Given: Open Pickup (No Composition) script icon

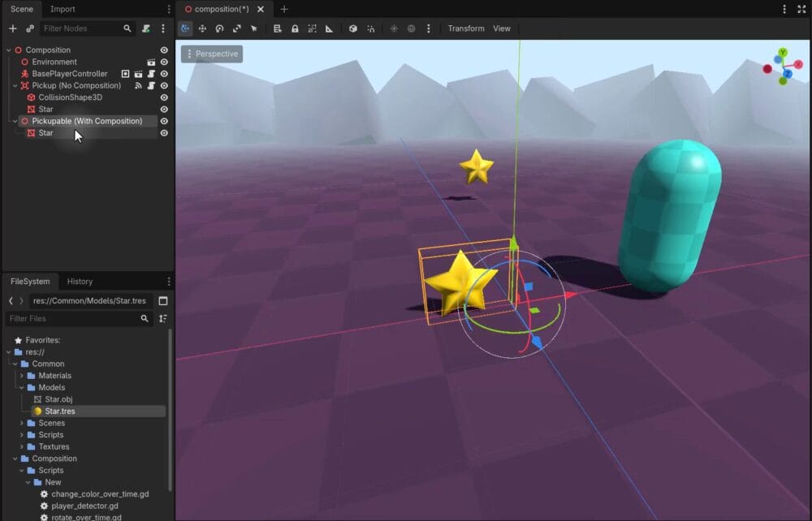Looking at the screenshot, I should (151, 86).
